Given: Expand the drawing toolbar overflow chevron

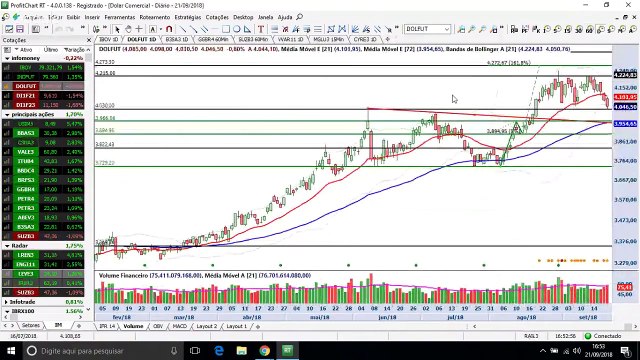Looking at the screenshot, I should (x=396, y=28).
